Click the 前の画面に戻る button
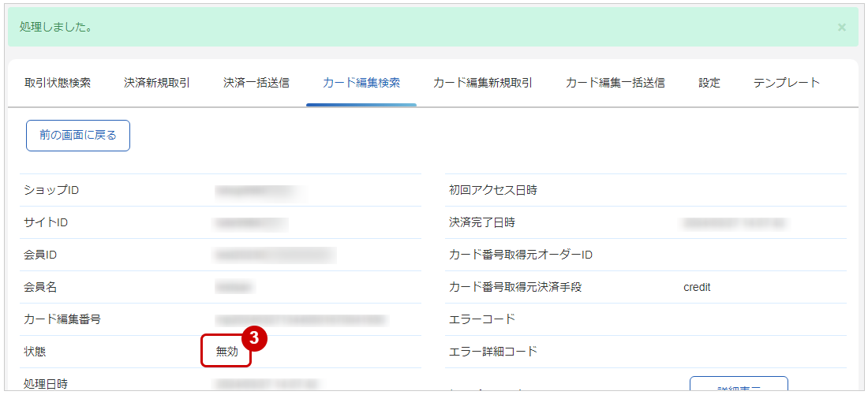868x395 pixels. pyautogui.click(x=78, y=136)
